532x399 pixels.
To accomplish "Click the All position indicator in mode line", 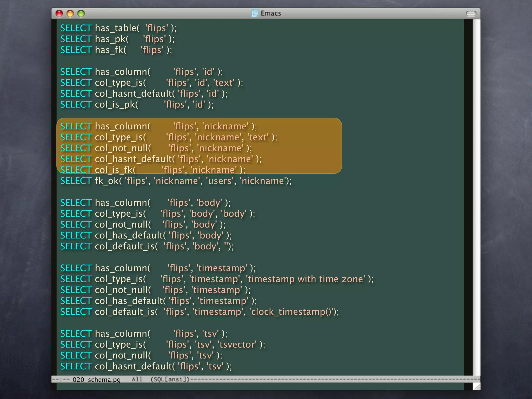I will tap(137, 379).
